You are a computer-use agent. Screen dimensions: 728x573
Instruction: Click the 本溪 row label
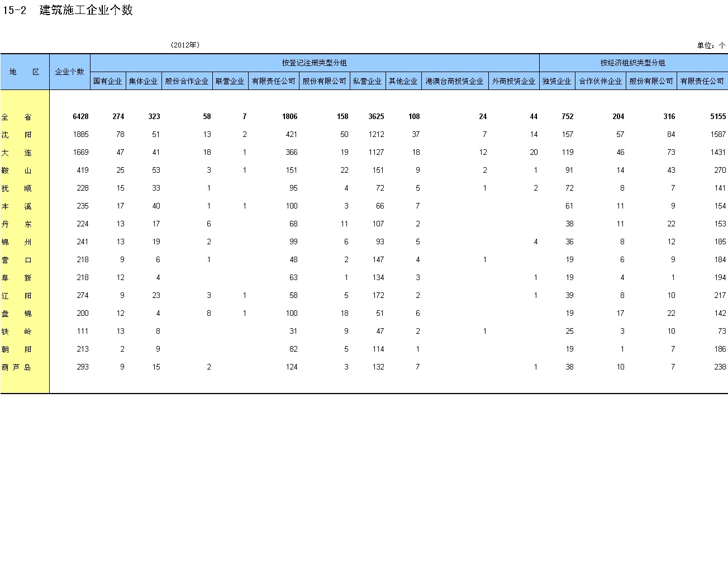coord(17,206)
